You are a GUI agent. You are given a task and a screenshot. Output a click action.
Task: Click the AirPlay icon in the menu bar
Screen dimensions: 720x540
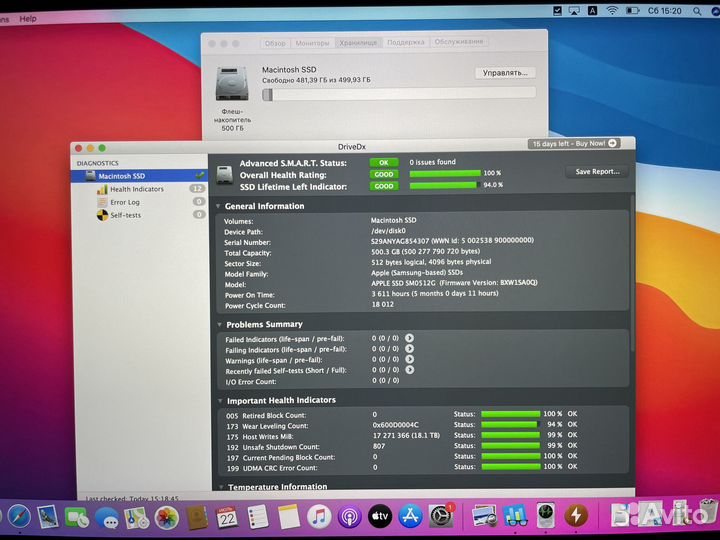(574, 11)
